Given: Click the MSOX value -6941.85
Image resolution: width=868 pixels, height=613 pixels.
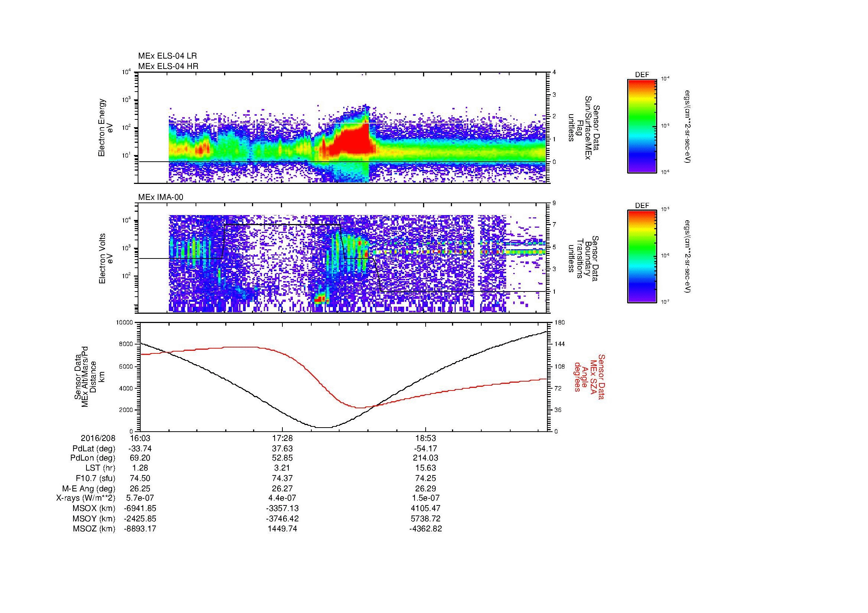Looking at the screenshot, I should click(x=140, y=508).
